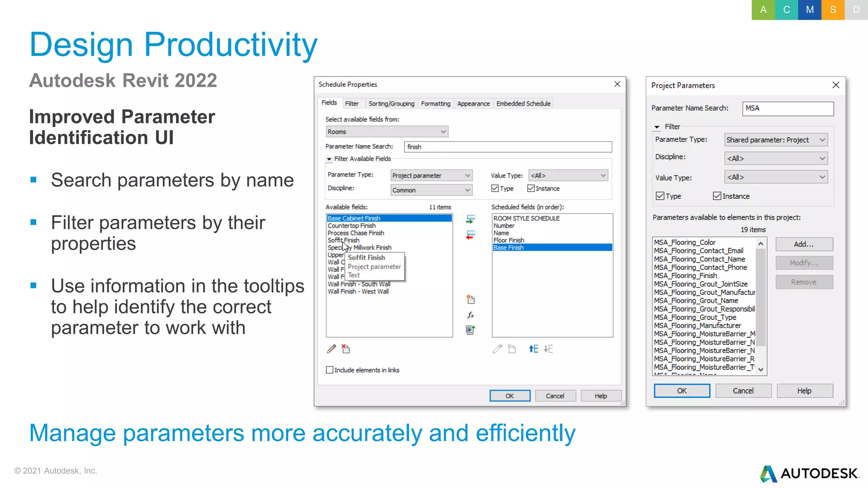Click the teal C tile in top bar

click(x=787, y=10)
